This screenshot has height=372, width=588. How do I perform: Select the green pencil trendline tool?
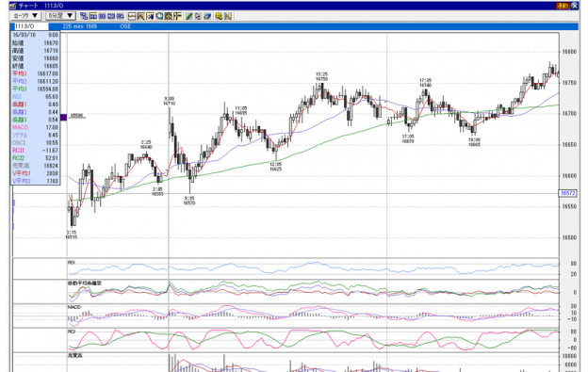pyautogui.click(x=189, y=16)
